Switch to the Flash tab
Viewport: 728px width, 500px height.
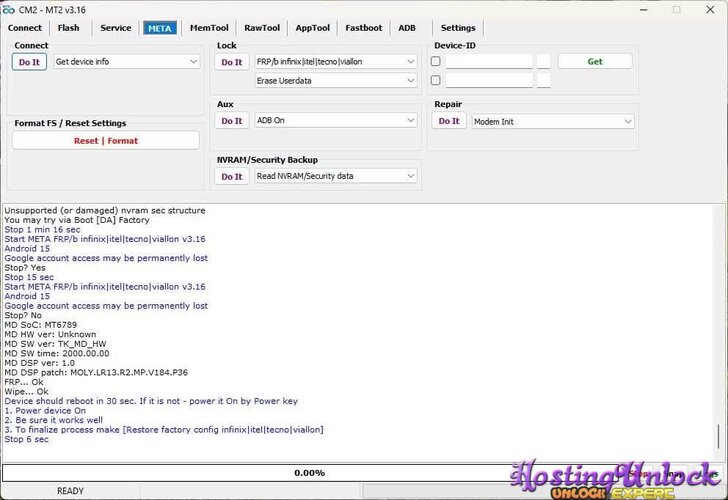click(68, 28)
